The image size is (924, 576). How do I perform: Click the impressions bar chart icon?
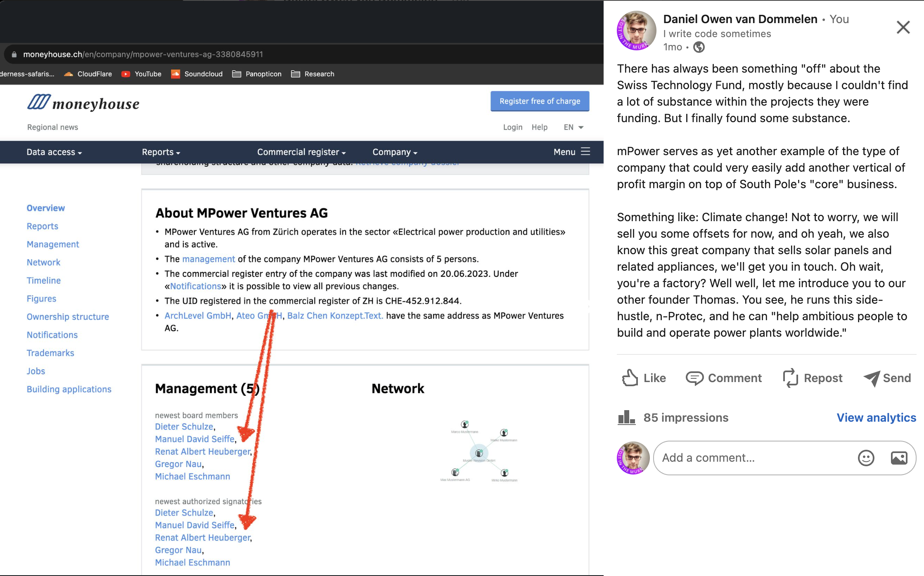tap(626, 418)
